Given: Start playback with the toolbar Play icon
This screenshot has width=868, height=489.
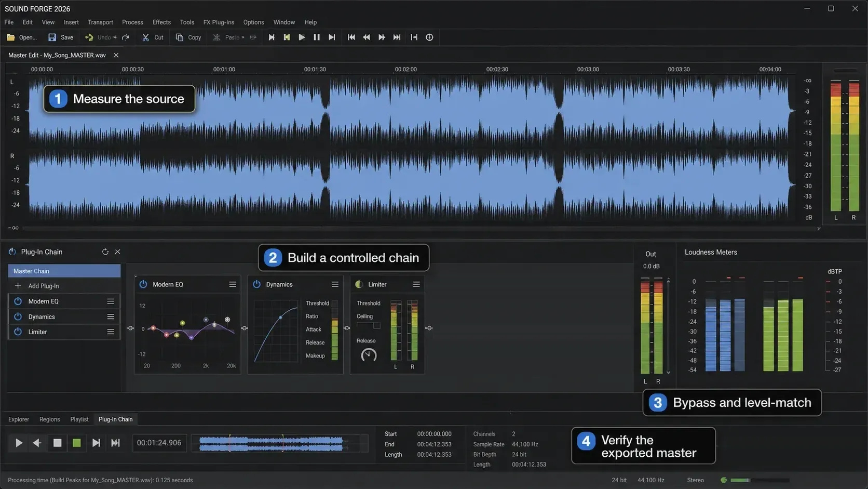Looking at the screenshot, I should click(302, 37).
